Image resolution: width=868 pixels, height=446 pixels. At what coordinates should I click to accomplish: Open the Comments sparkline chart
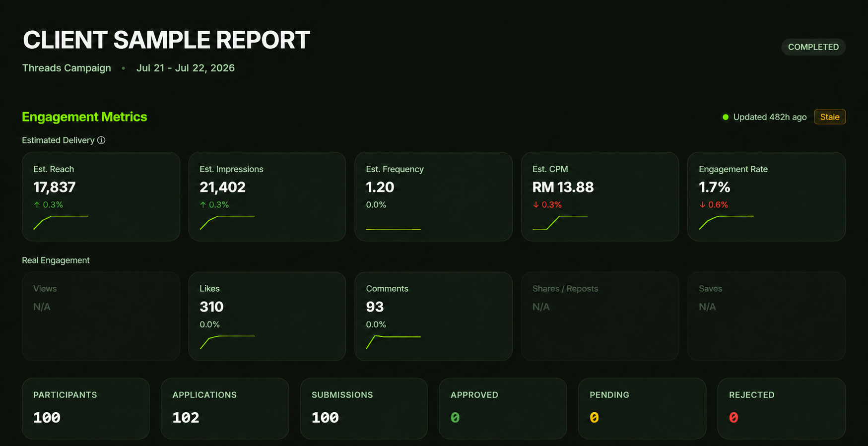pos(393,342)
